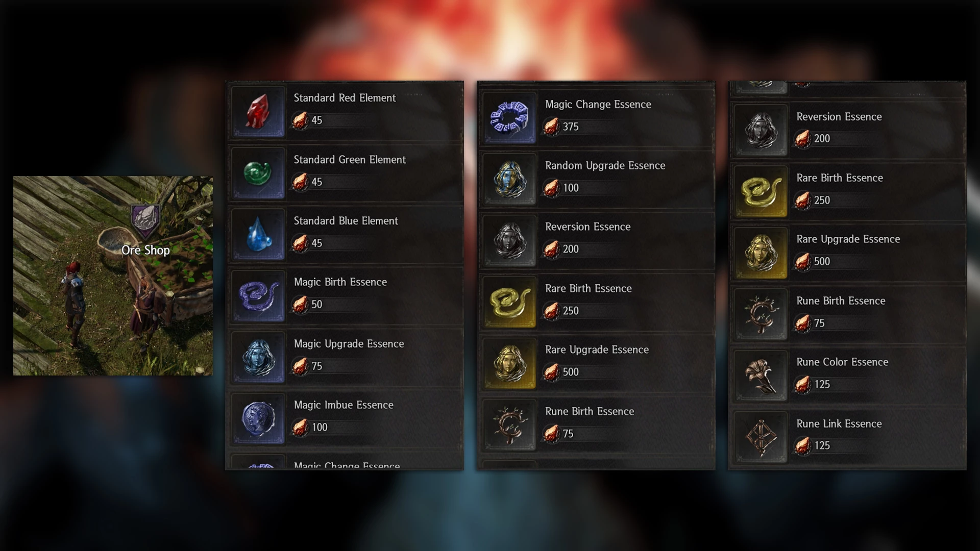Select the Standard Red Element crystal icon
This screenshot has height=551, width=980.
(x=258, y=112)
